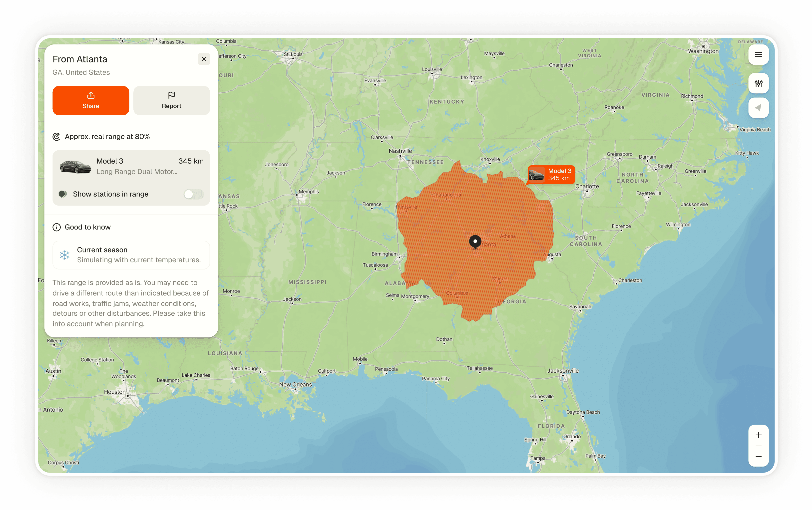Viewport: 812px width, 510px height.
Task: Open map filter settings sliders icon
Action: tap(758, 83)
